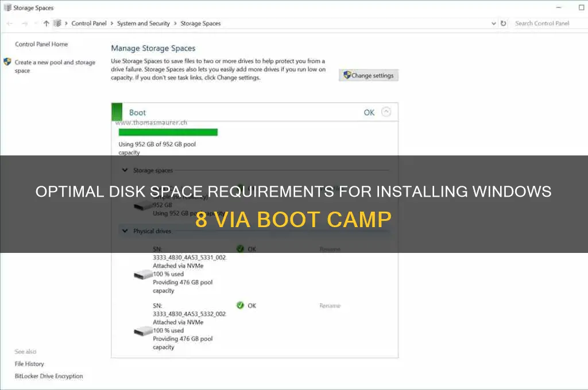Click the Storage Spaces title bar icon
588x390 pixels.
7,7
